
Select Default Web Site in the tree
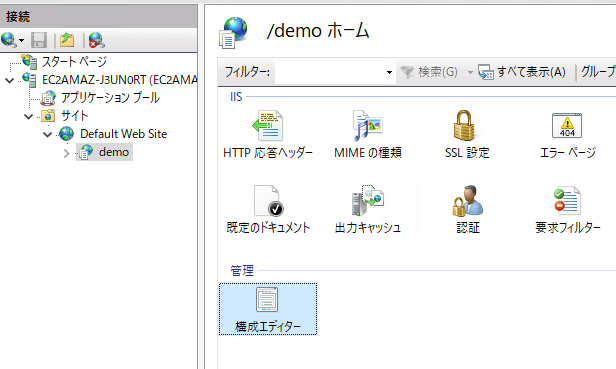pos(123,134)
